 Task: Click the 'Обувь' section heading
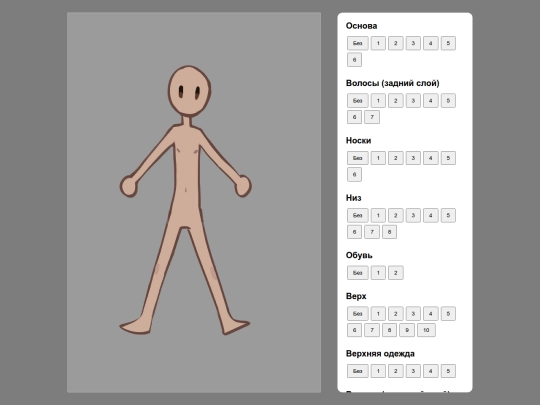[359, 255]
